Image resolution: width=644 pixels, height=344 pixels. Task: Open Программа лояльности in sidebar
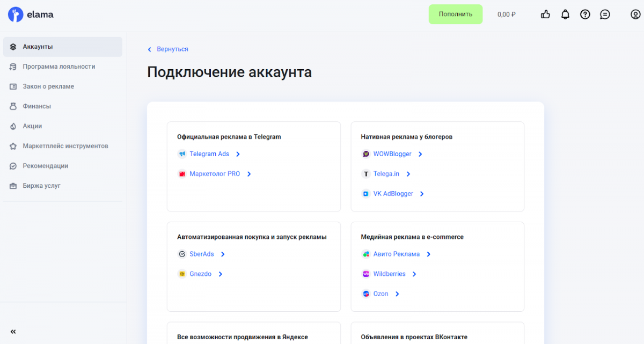[x=58, y=67]
